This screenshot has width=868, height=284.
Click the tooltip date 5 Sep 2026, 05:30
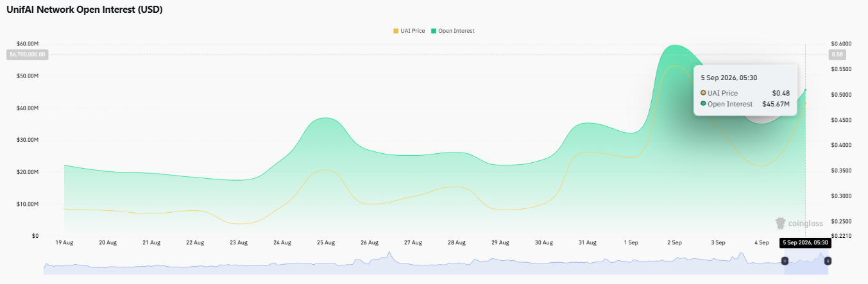(x=729, y=78)
